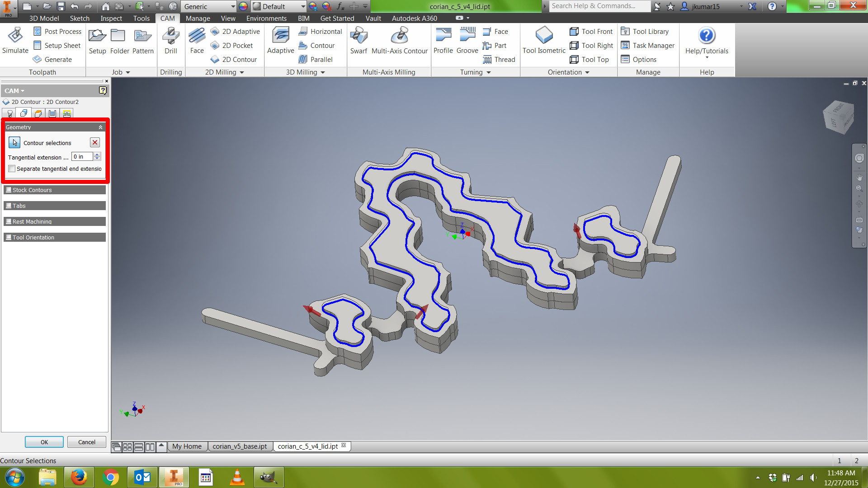Viewport: 868px width, 488px height.
Task: Collapse the Geometry section
Action: click(x=100, y=127)
